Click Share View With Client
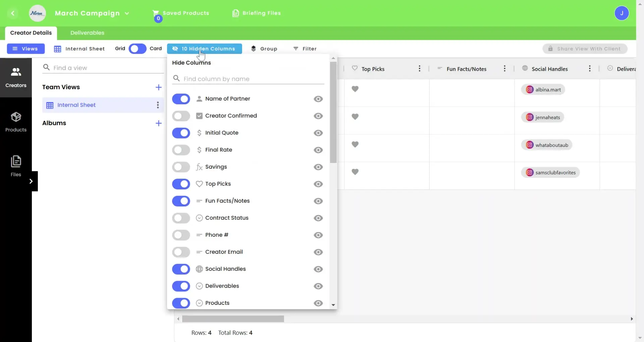This screenshot has height=342, width=644. pyautogui.click(x=585, y=49)
